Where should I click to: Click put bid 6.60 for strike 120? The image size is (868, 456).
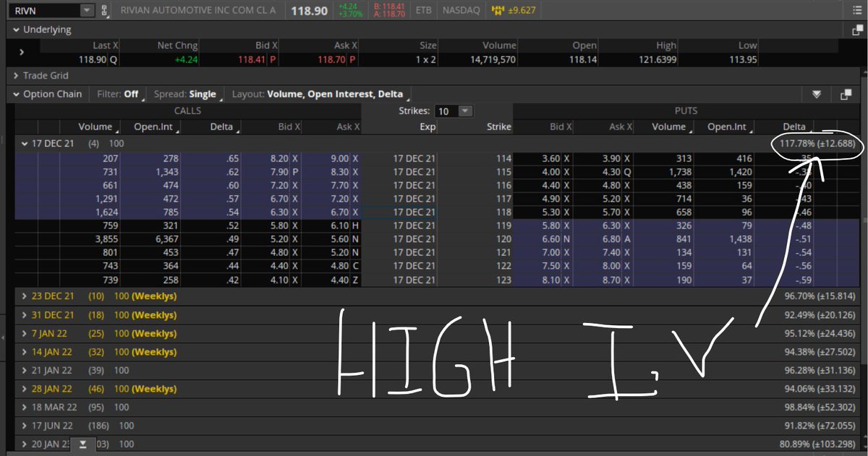point(549,239)
